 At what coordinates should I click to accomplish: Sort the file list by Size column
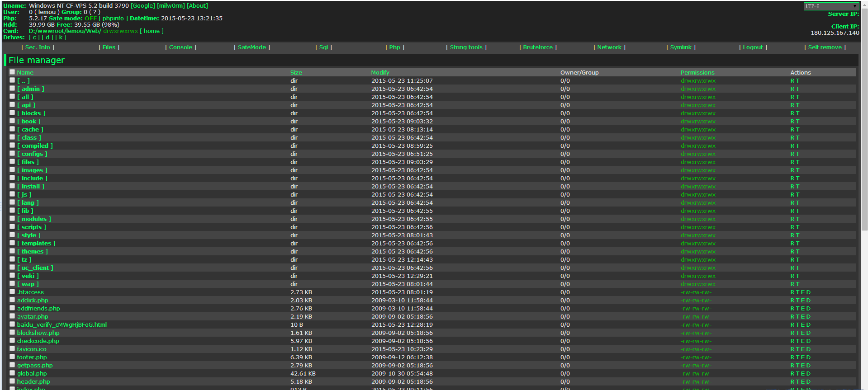pos(296,72)
